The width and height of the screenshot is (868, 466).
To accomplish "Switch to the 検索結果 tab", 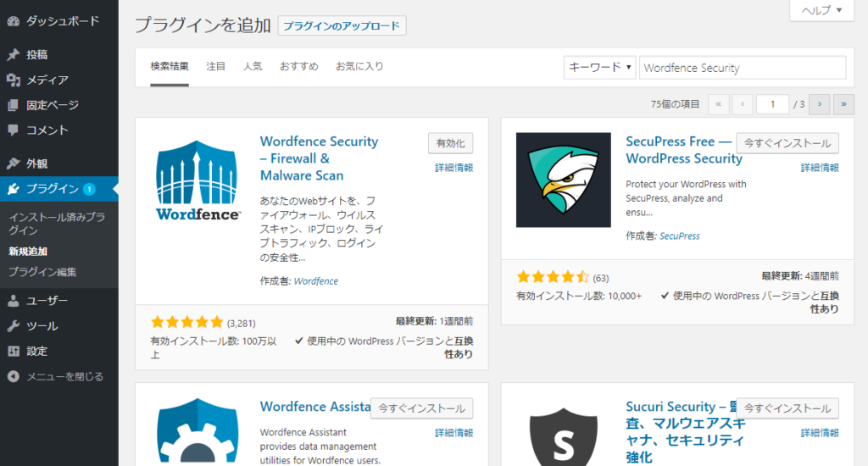I will click(x=170, y=66).
